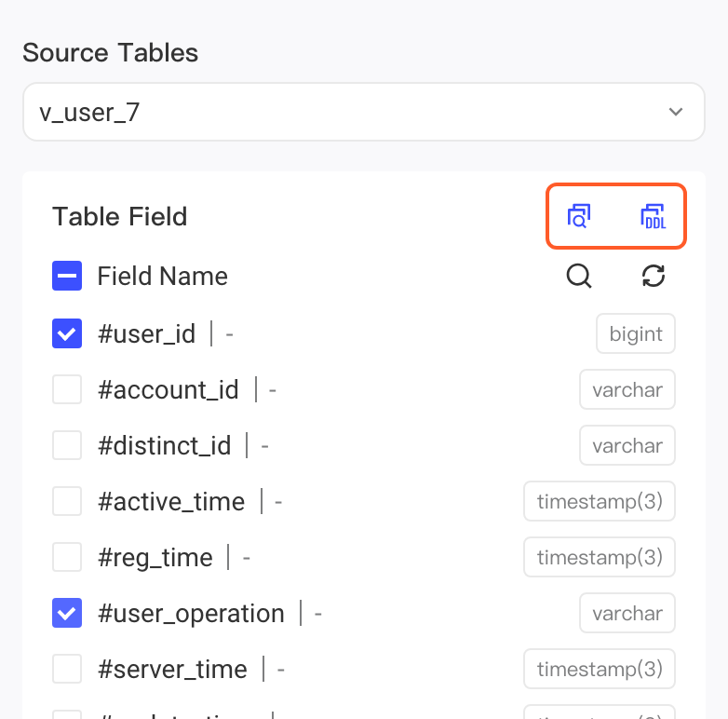Click the Table Field heading
728x719 pixels.
[120, 216]
